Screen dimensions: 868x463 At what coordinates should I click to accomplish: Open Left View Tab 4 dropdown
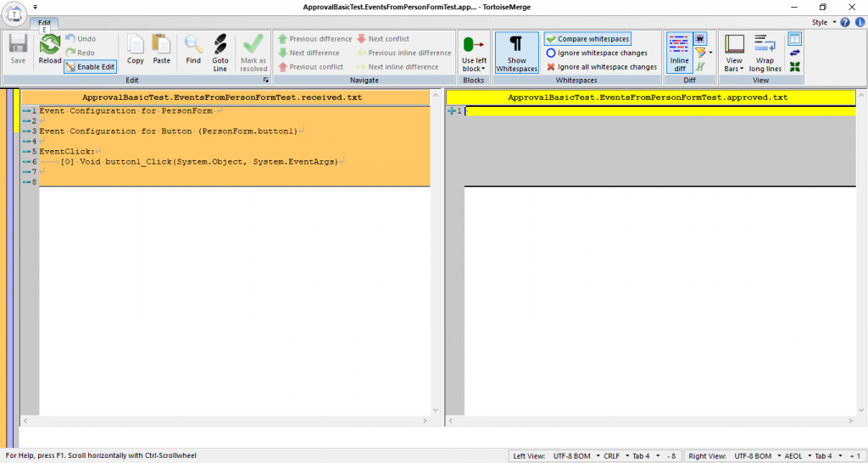coord(645,456)
